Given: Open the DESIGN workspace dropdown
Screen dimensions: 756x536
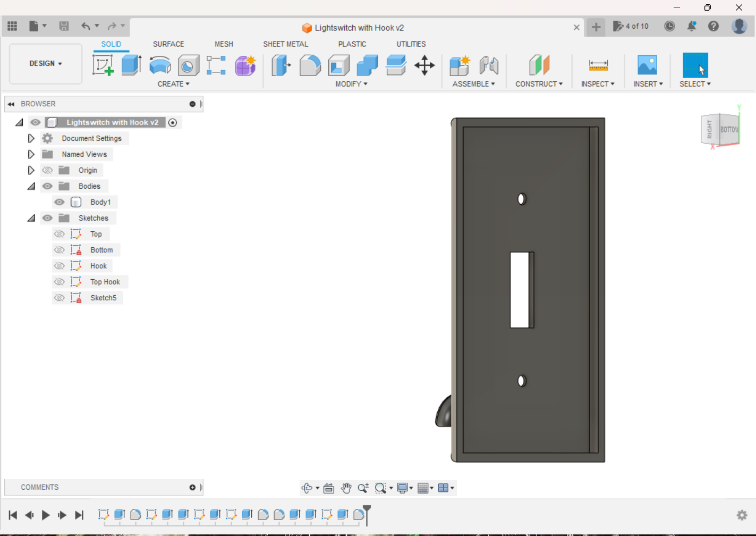Looking at the screenshot, I should (46, 63).
